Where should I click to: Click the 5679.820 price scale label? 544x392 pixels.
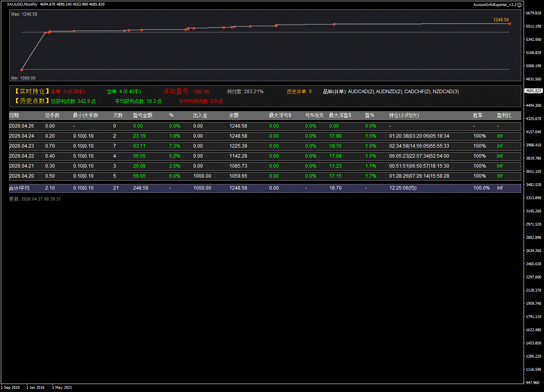[x=533, y=13]
